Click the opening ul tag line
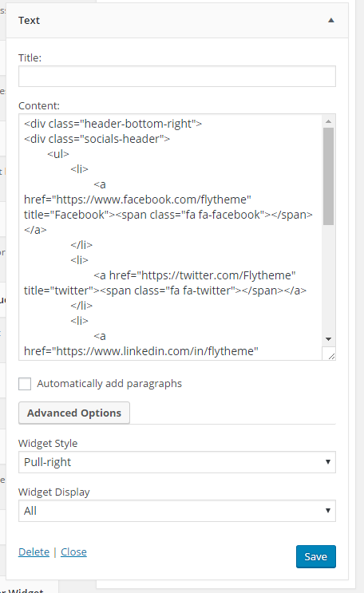364x593 pixels. [x=58, y=154]
